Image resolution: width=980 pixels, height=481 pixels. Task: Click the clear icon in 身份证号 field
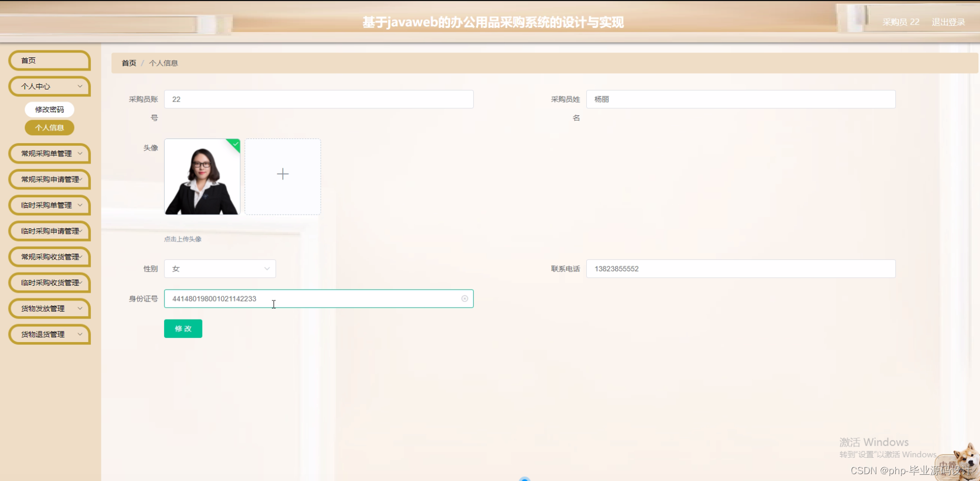465,298
